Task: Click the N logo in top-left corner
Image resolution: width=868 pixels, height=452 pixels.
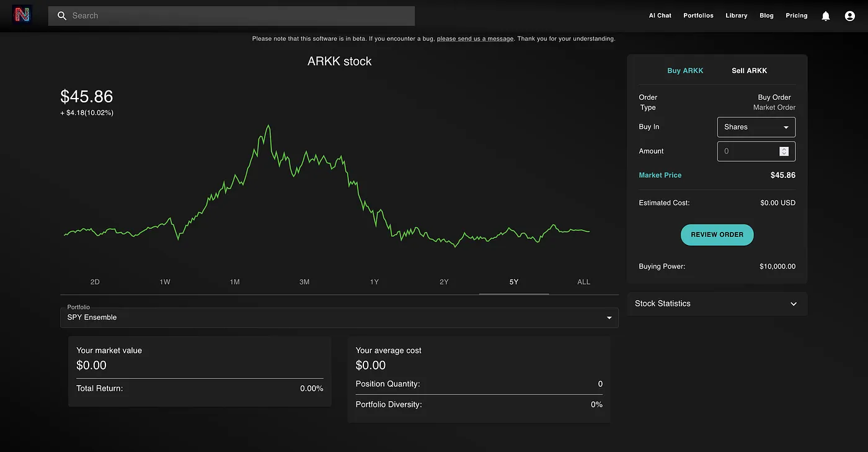Action: tap(22, 15)
